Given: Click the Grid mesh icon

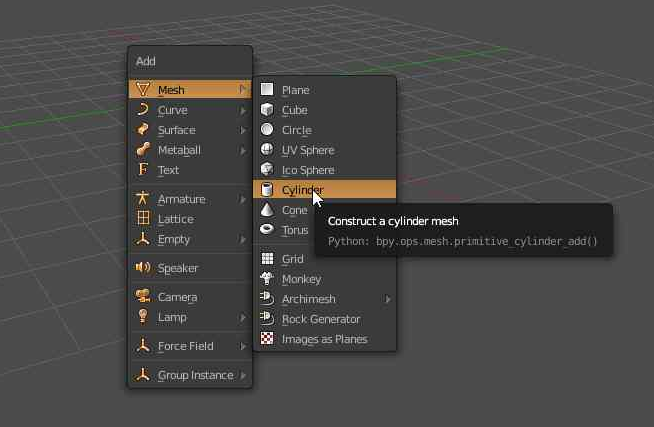Looking at the screenshot, I should 267,259.
